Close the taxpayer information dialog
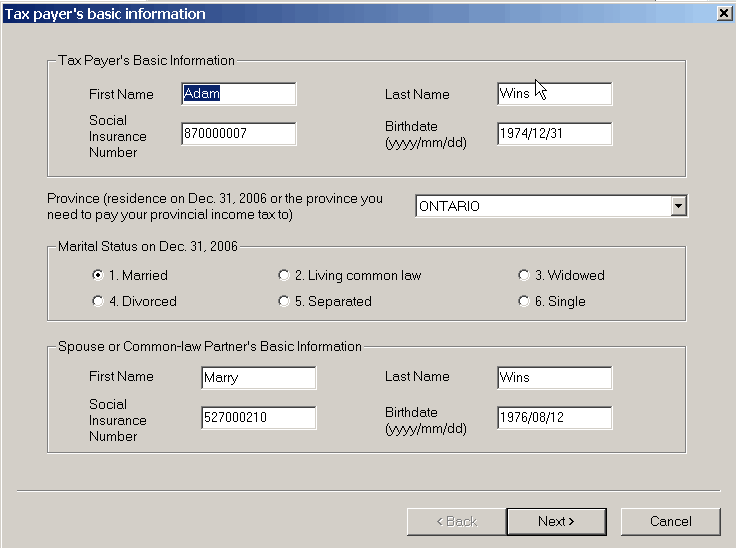Screen dimensions: 736x548 point(724,13)
